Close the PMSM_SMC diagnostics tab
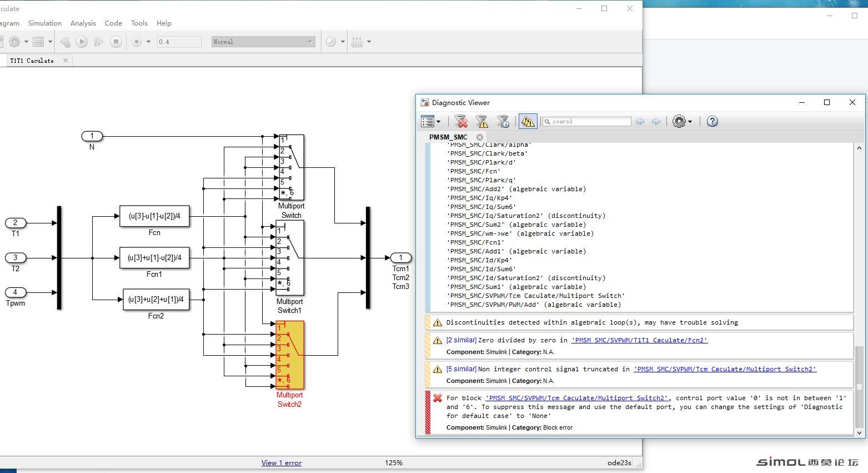Screen dimensions: 868x473 [480, 137]
